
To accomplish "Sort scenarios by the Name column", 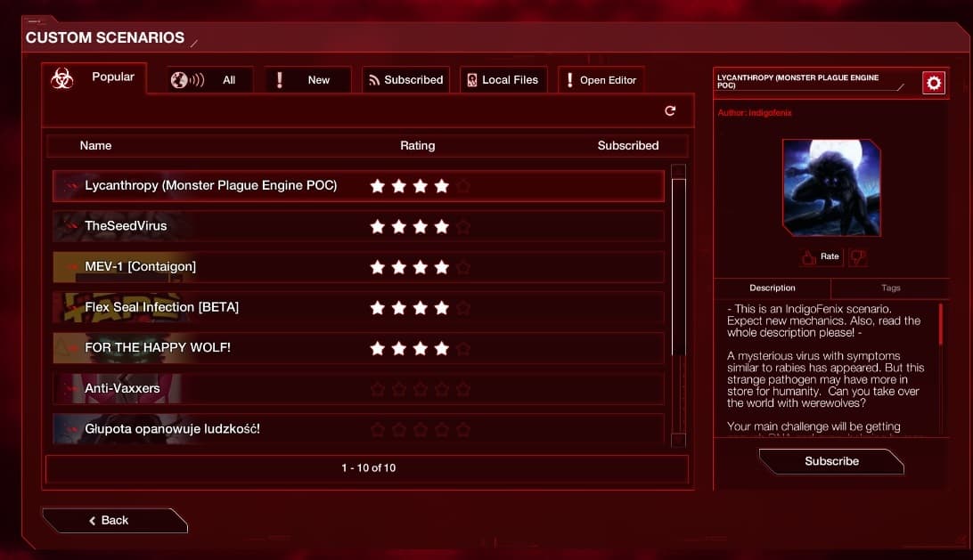I will click(x=95, y=146).
